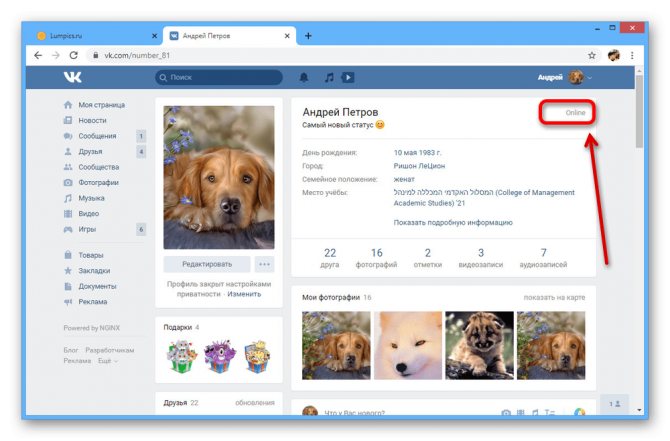Open Игры in the sidebar
The height and width of the screenshot is (441, 670).
(x=87, y=229)
